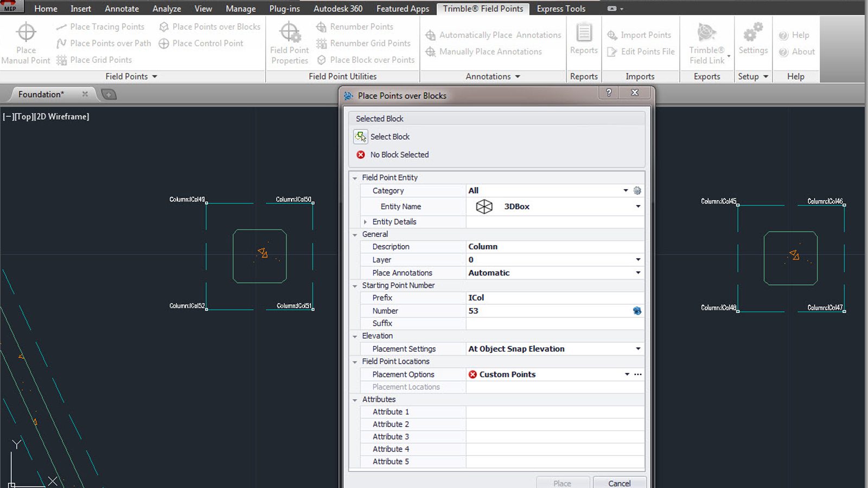Open the Express Tools tab
Screen dimensions: 868x488
[560, 9]
